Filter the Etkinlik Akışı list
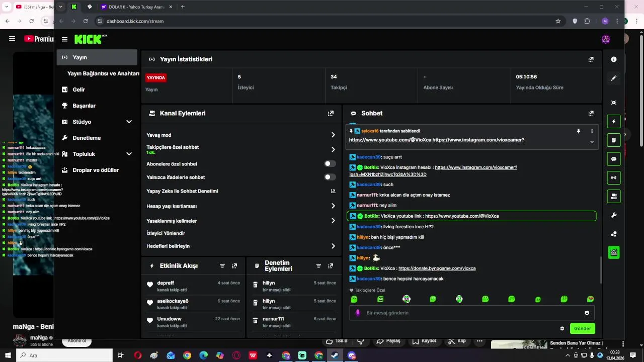 pyautogui.click(x=222, y=265)
